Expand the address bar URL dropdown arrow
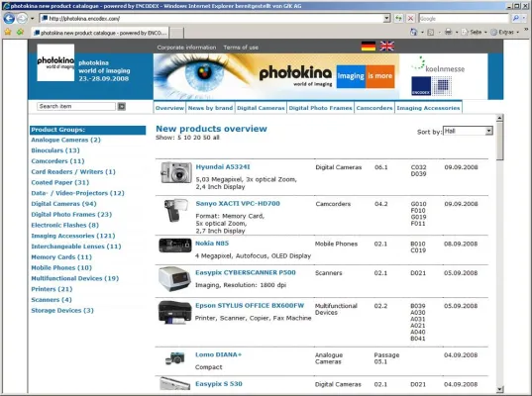Viewport: 532px width, 396px height. [386, 18]
